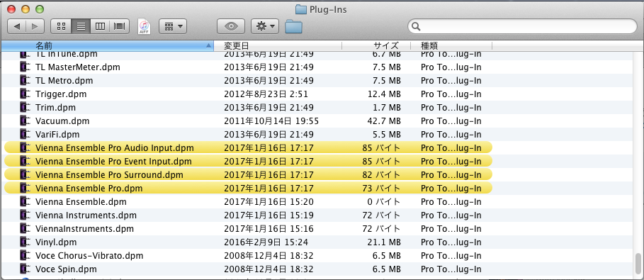Click the AIFF file icon in toolbar
This screenshot has width=644, height=280.
click(144, 26)
